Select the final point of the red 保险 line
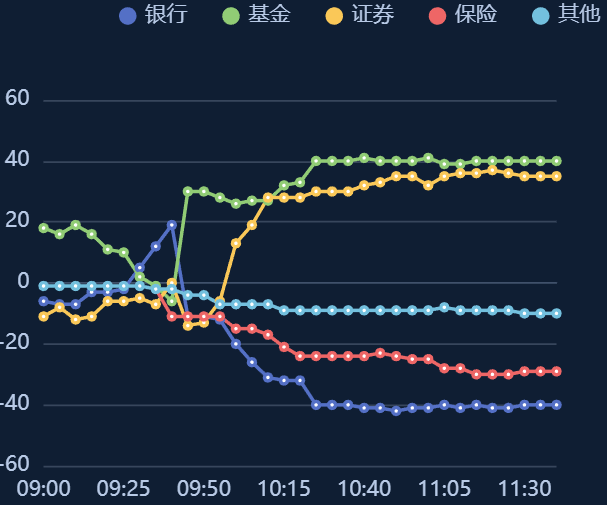The image size is (607, 505). click(556, 371)
